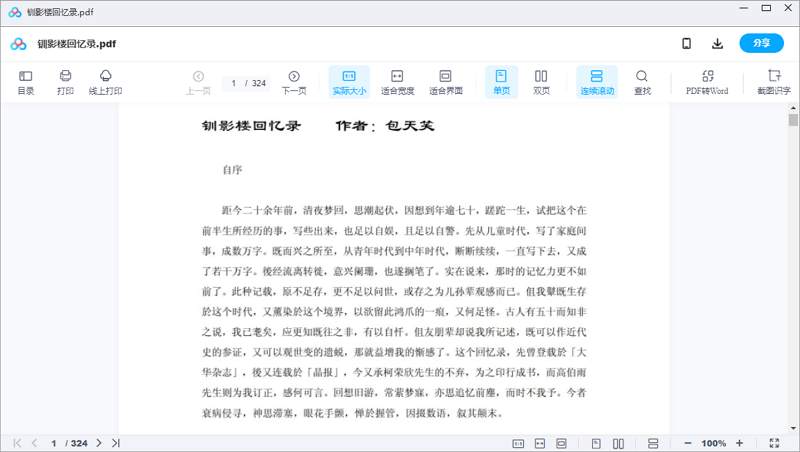The image size is (800, 452).
Task: Select 适合界面 fit page mode
Action: tap(445, 82)
